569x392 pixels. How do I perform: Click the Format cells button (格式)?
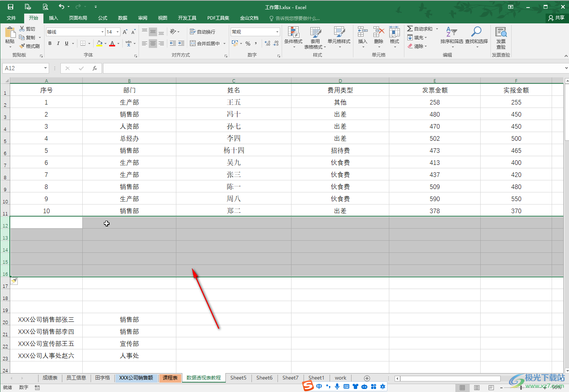[x=395, y=37]
